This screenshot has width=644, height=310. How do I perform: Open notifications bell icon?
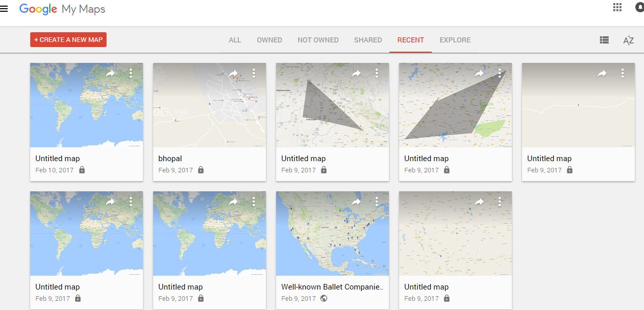(640, 7)
